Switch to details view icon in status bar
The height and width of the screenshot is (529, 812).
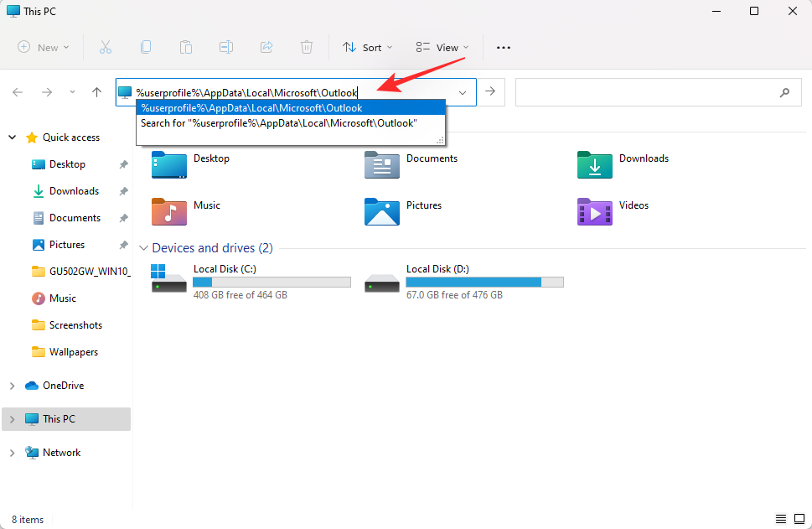(x=781, y=519)
